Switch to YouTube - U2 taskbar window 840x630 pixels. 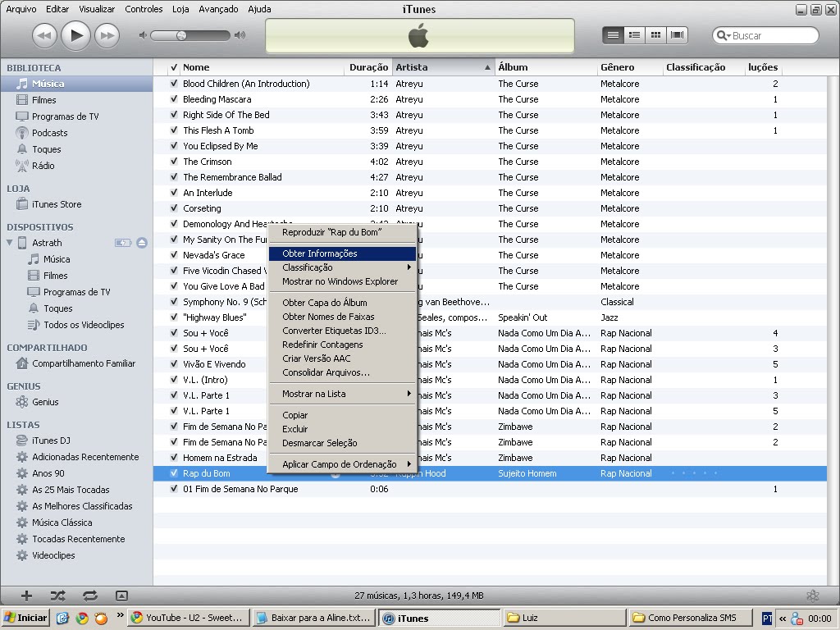189,618
